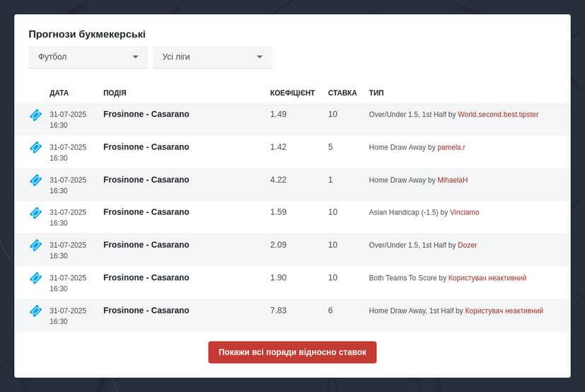Click ticket icon in MihaelaH row
Viewport: 585px width, 392px height.
pos(35,180)
